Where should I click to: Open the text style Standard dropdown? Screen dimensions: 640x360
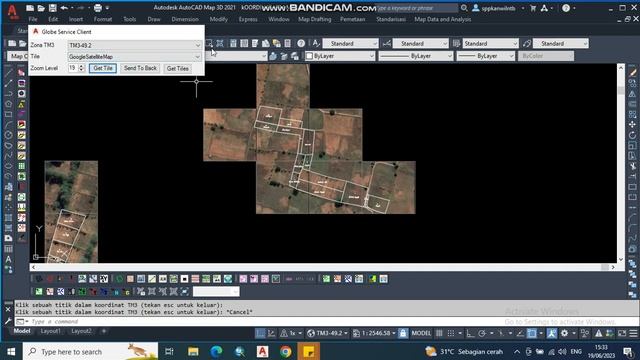pos(351,43)
